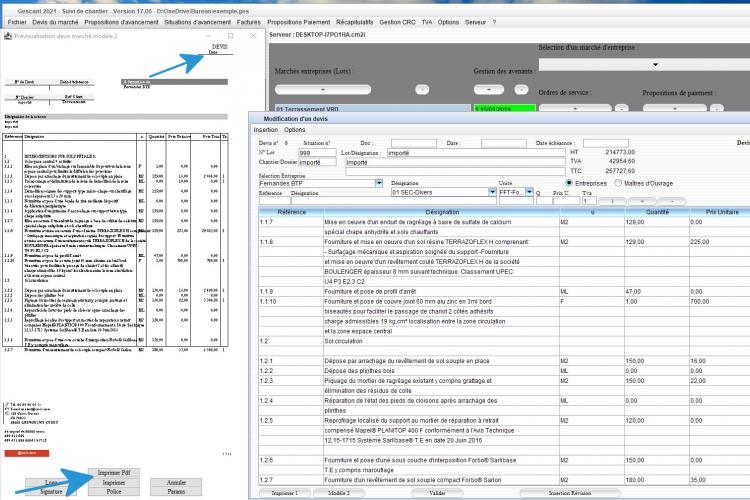Click the Police button

tap(114, 491)
